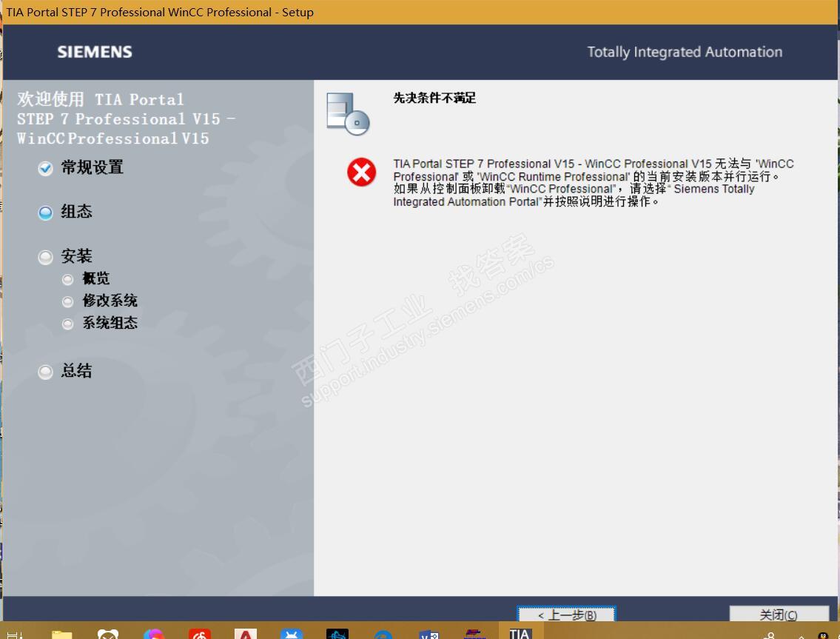
Task: Click the computer and disc setup icon
Action: click(x=349, y=113)
